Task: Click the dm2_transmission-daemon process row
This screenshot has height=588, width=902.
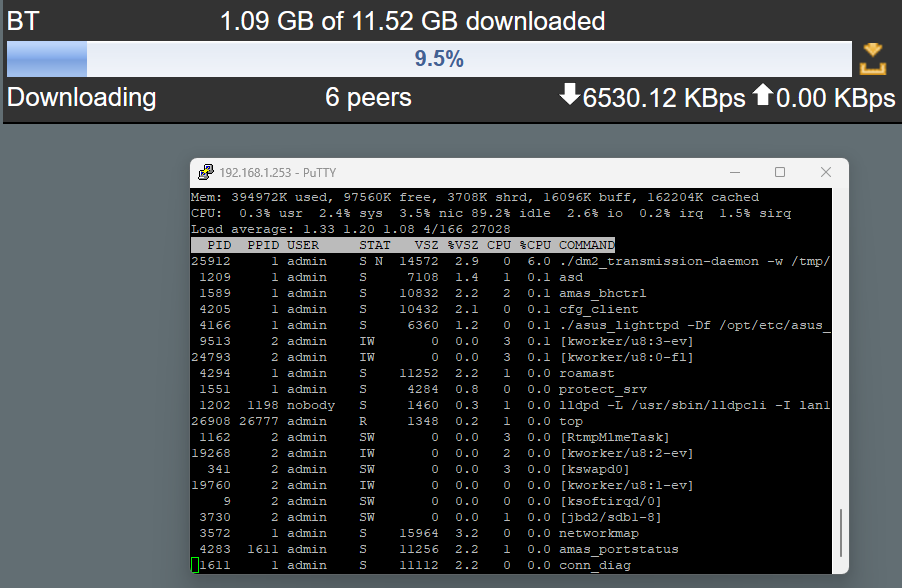Action: (511, 261)
